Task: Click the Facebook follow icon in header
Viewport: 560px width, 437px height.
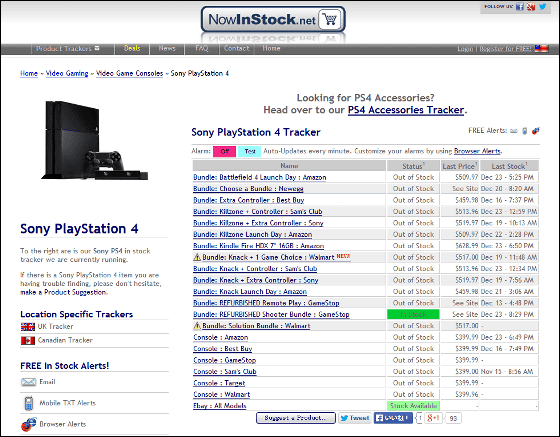Action: coord(520,6)
